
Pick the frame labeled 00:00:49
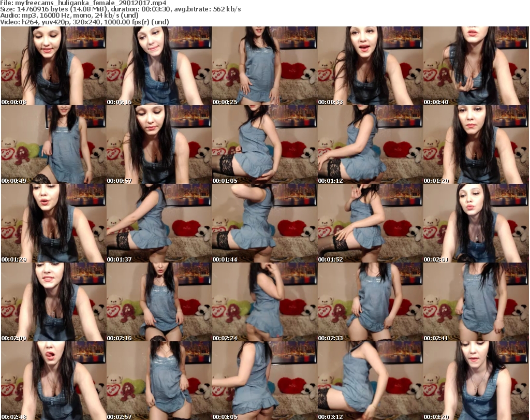pos(53,144)
